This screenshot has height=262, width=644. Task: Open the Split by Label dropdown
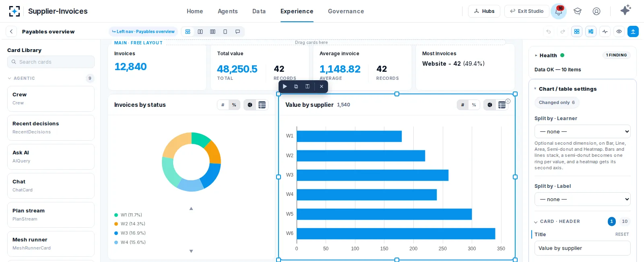582,199
